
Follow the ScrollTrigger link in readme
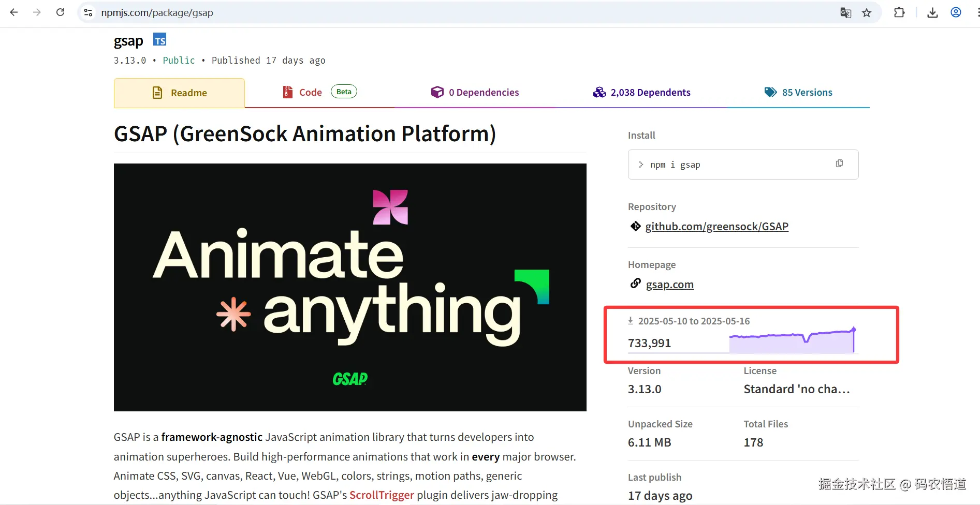coord(382,495)
